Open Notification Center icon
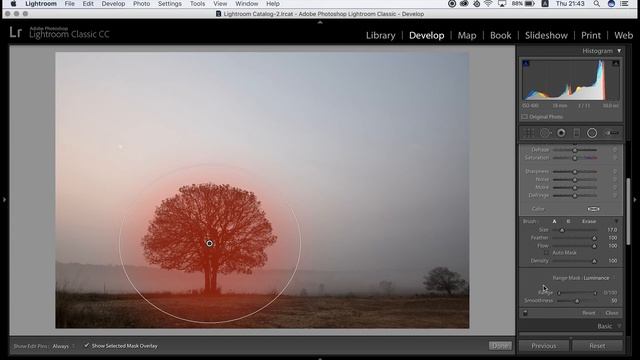The width and height of the screenshot is (640, 360). pyautogui.click(x=624, y=4)
